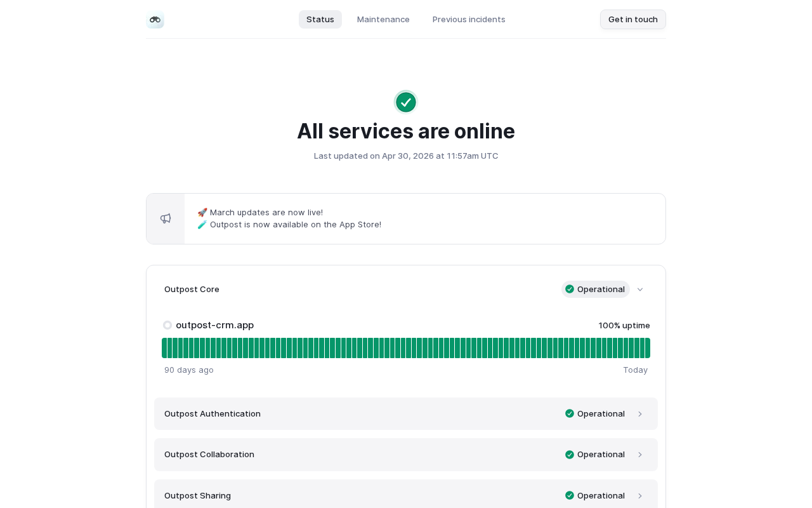
Task: Click the circle icon beside outpost-crm.app
Action: tap(167, 325)
